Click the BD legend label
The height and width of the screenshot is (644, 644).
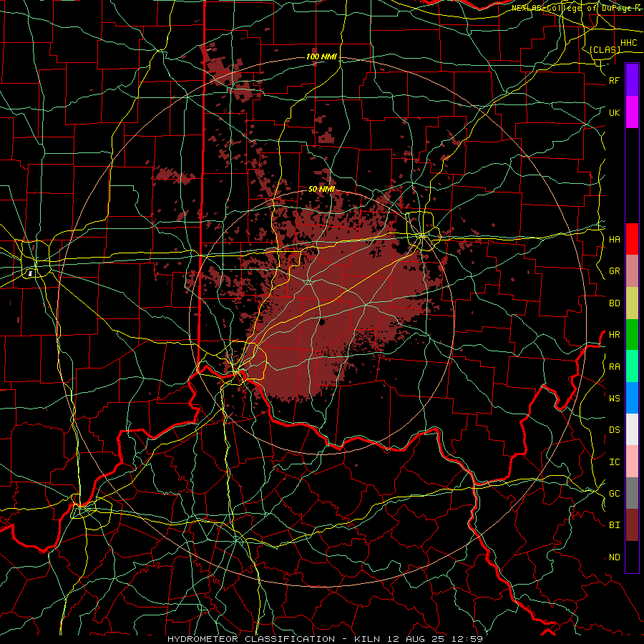pos(614,303)
